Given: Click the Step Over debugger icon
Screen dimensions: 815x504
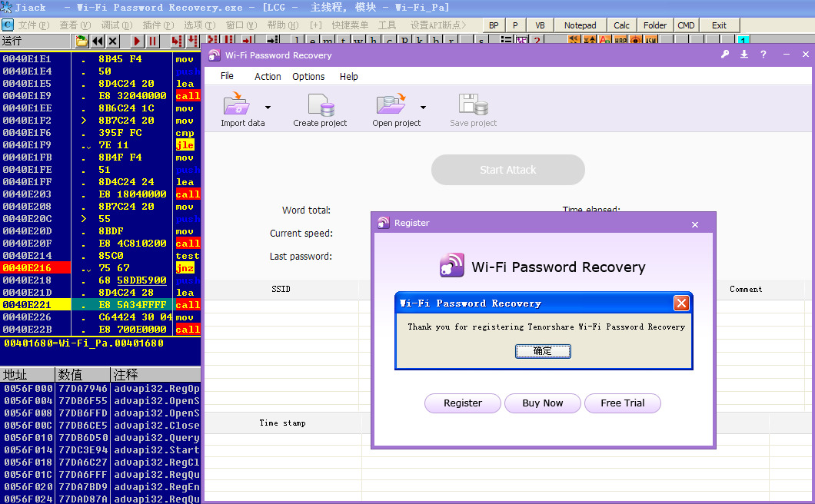Looking at the screenshot, I should [191, 41].
